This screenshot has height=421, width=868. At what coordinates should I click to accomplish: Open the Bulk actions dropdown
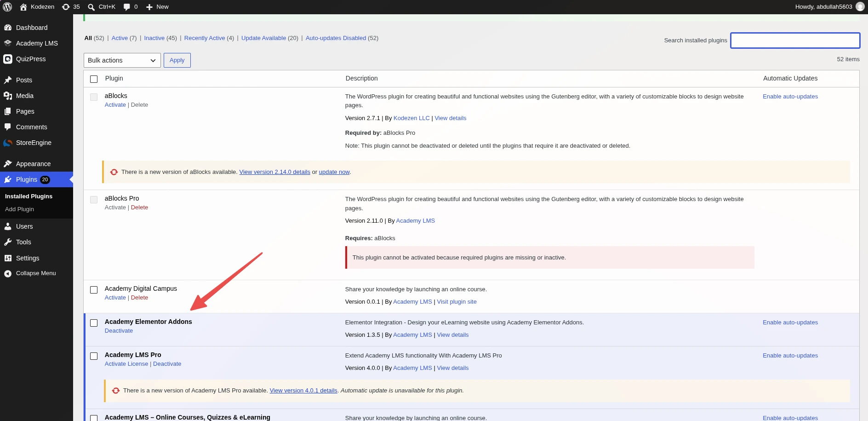coord(122,60)
